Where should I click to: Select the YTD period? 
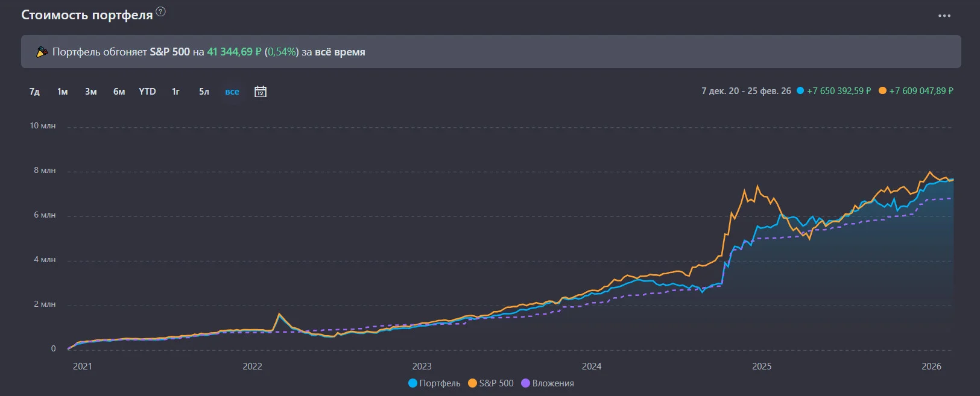point(147,92)
